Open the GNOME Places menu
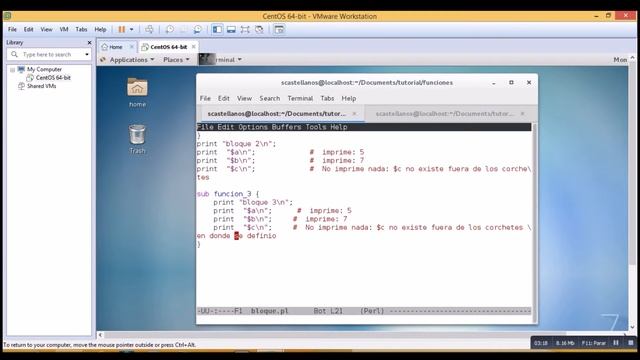This screenshot has height=360, width=640. pyautogui.click(x=176, y=60)
